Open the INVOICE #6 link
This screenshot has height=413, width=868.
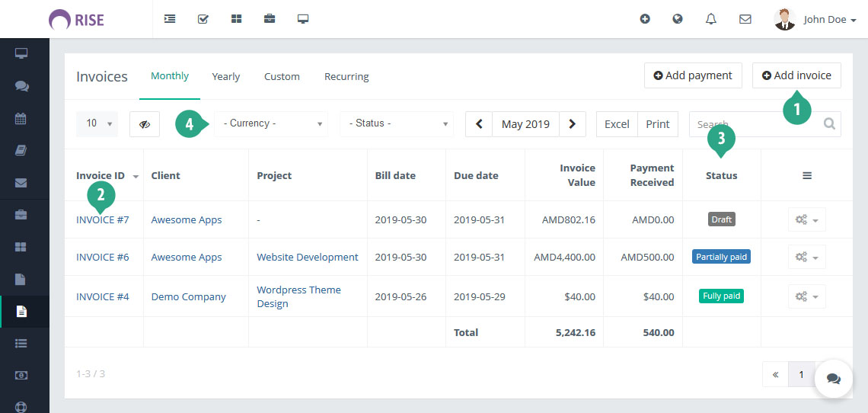point(103,257)
